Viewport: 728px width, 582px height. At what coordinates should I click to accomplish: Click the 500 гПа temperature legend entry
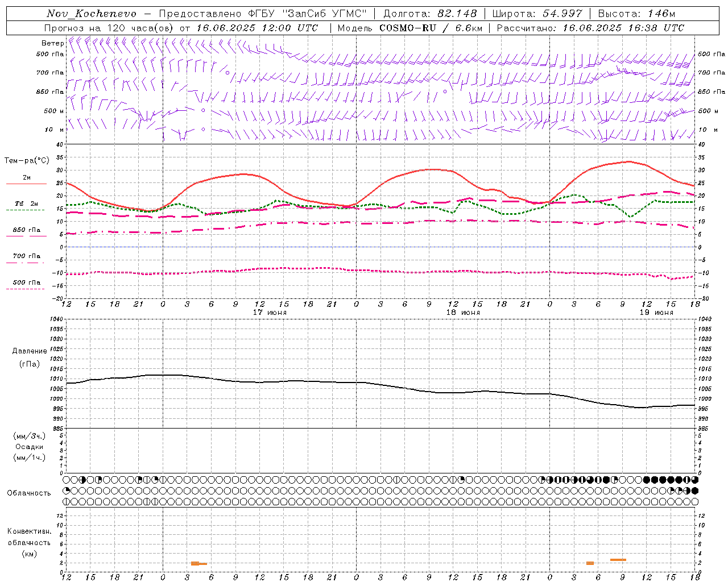click(27, 282)
